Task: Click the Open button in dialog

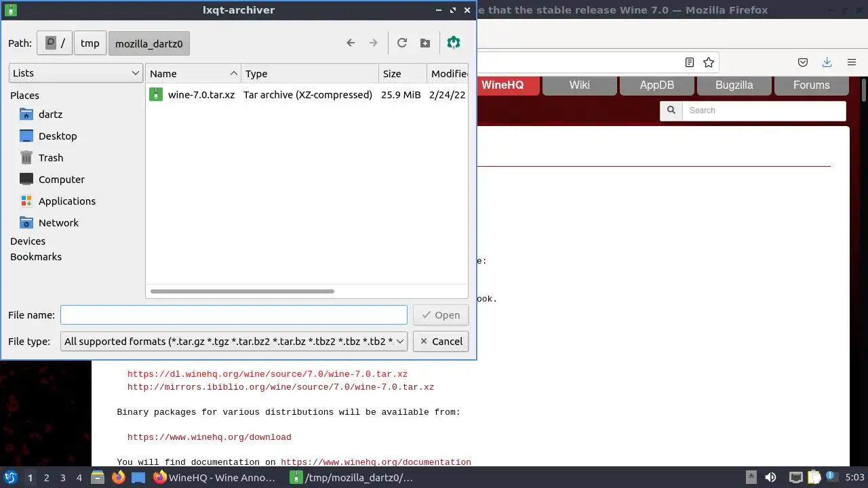Action: (440, 314)
